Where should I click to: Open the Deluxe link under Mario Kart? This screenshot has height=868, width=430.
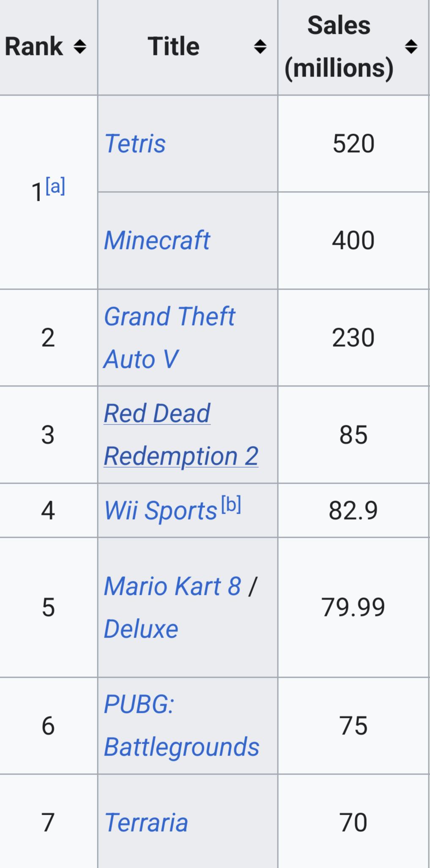pos(141,629)
